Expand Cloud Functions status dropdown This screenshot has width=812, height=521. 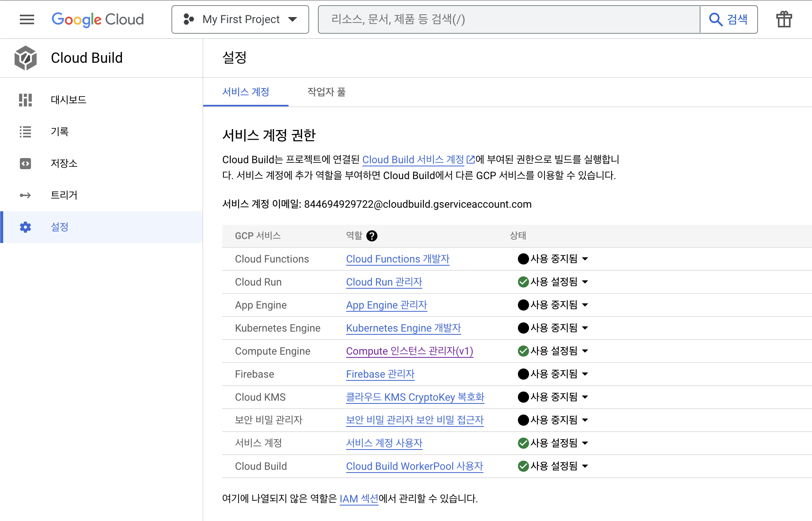[x=585, y=259]
